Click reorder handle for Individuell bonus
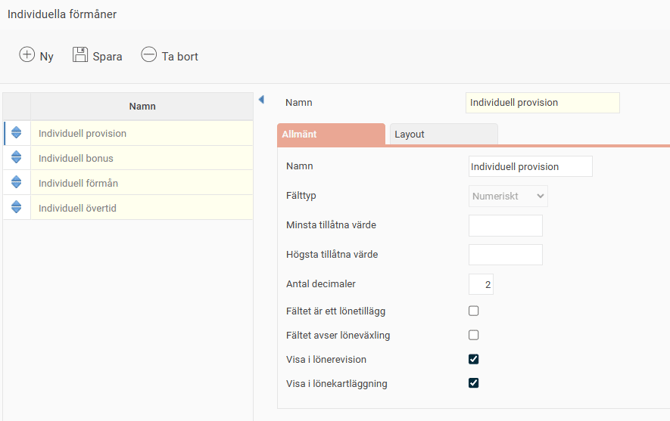Viewport: 670px width, 421px height. tap(16, 157)
